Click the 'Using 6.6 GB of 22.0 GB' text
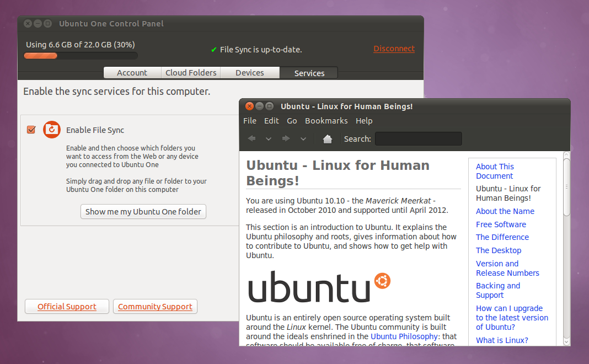The width and height of the screenshot is (589, 364). tap(81, 45)
